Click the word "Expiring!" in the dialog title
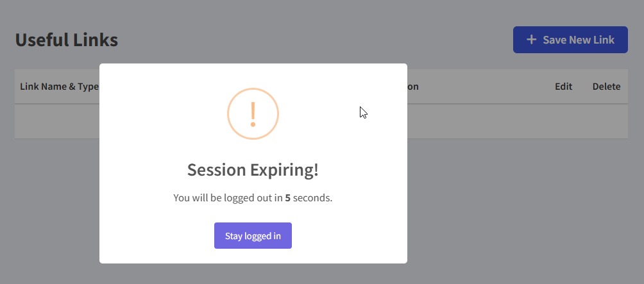 pyautogui.click(x=284, y=171)
